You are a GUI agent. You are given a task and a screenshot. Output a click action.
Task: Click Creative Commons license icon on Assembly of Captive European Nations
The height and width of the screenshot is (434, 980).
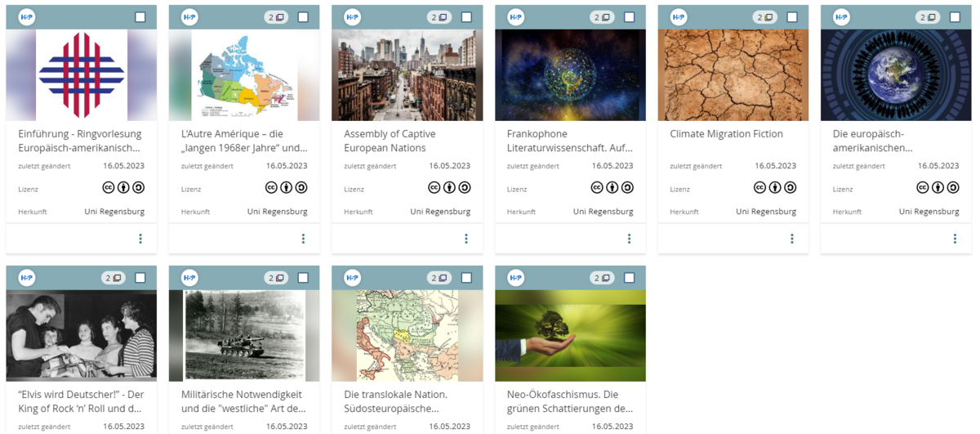coord(449,187)
